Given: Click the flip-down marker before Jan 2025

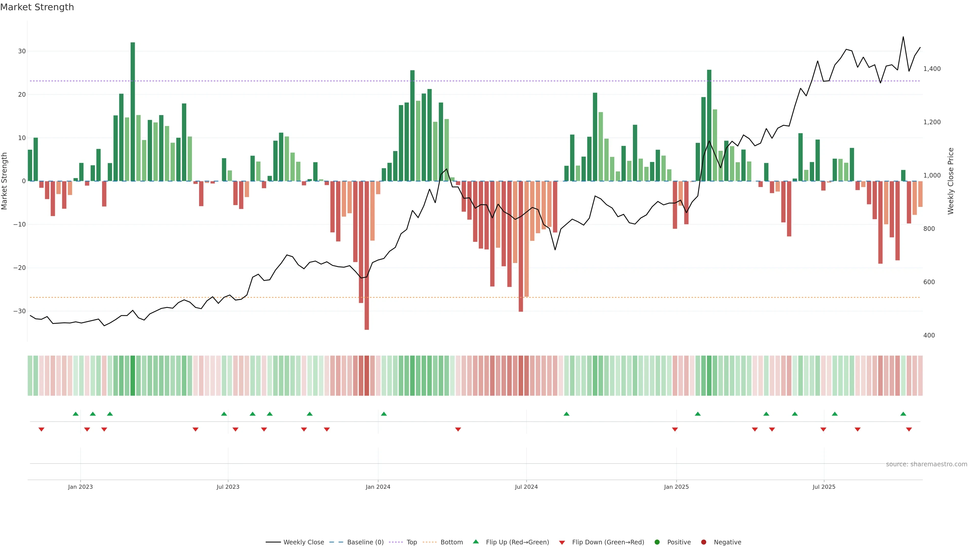Looking at the screenshot, I should (675, 429).
